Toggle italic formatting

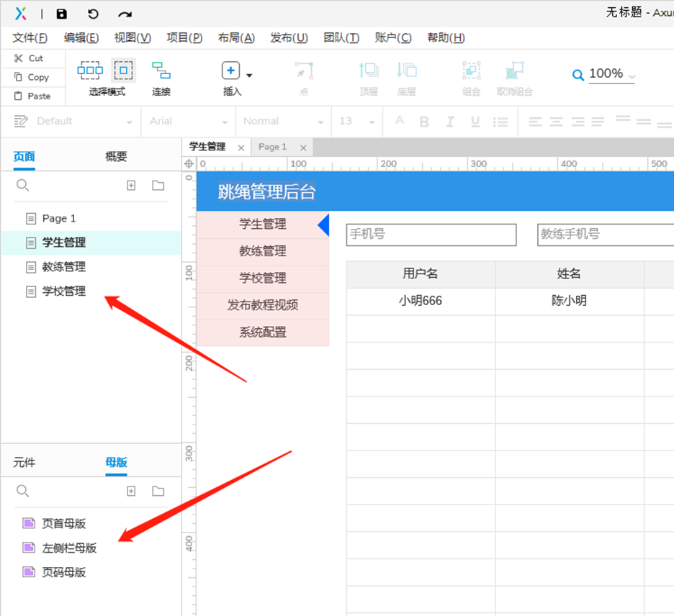[x=449, y=122]
